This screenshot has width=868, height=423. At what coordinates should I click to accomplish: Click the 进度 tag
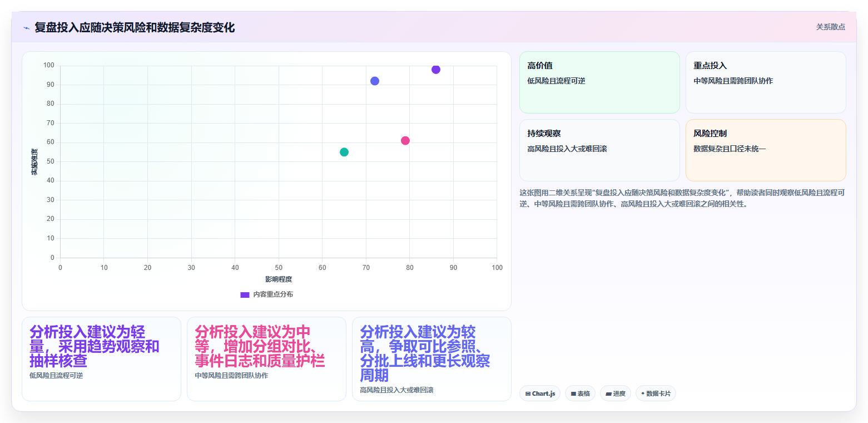(x=616, y=394)
